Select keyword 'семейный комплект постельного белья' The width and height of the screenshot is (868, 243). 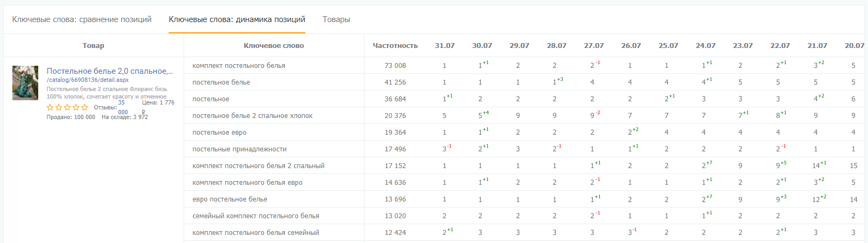(x=256, y=216)
